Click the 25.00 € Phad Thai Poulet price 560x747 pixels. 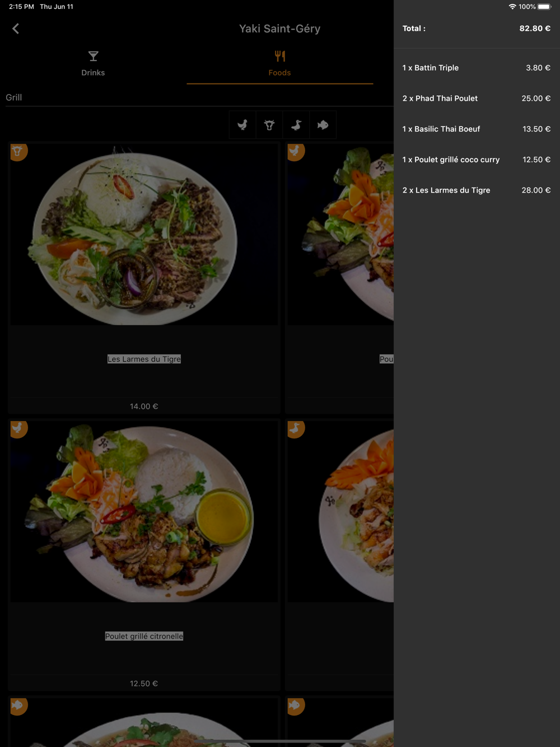[536, 99]
